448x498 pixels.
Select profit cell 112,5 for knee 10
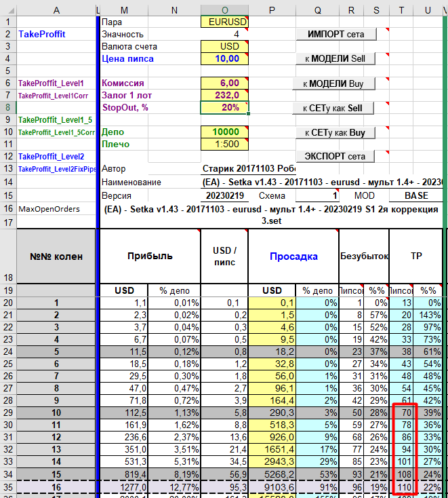pyautogui.click(x=124, y=413)
